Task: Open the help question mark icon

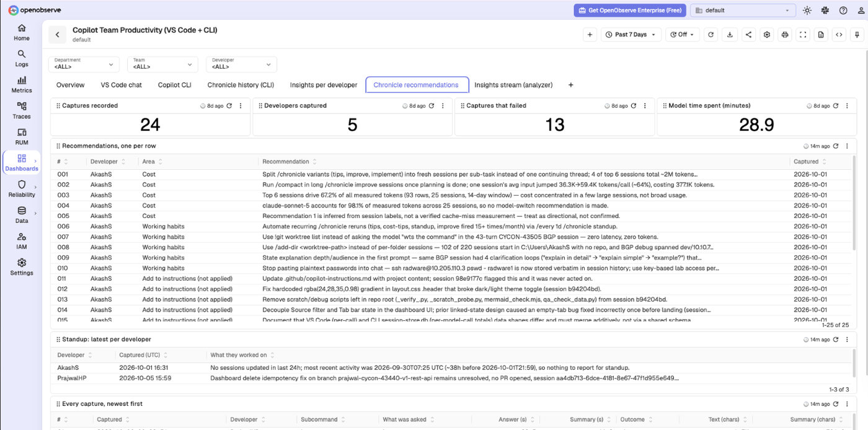Action: point(843,10)
